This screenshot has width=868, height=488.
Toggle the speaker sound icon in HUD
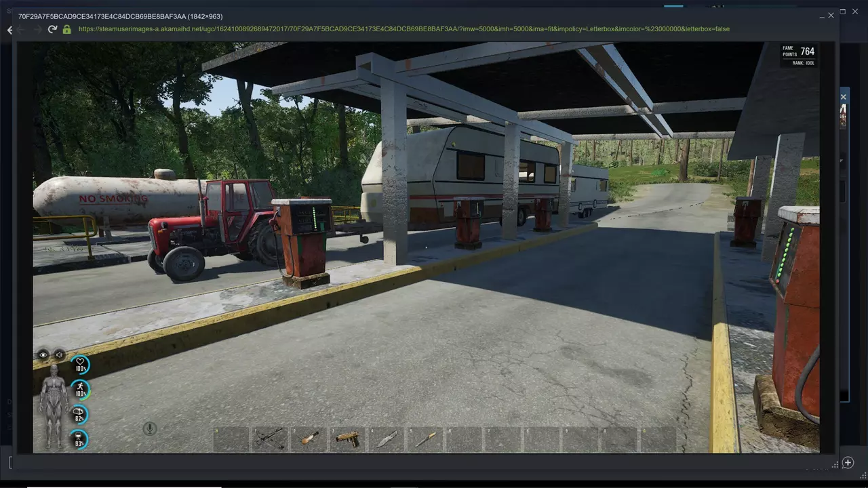click(x=59, y=354)
